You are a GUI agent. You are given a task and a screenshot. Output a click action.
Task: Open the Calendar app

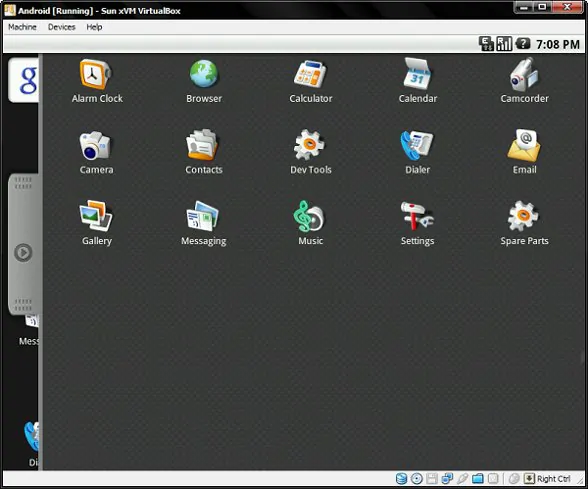(417, 81)
